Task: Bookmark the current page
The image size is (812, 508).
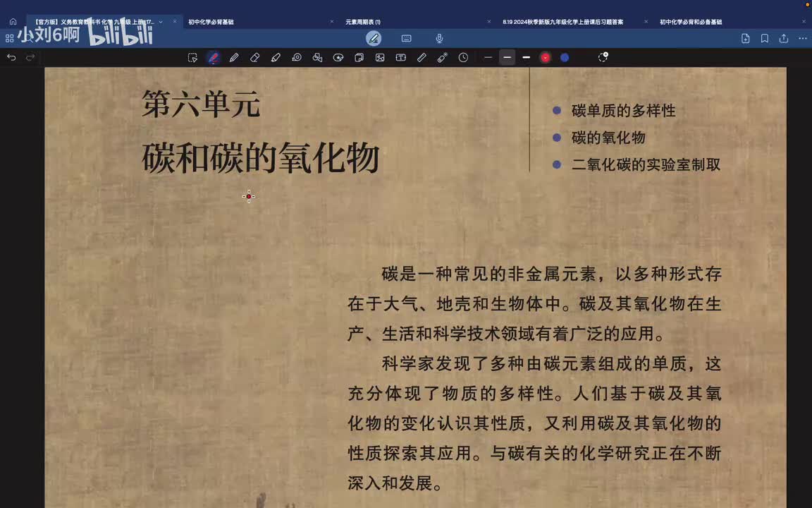Action: coord(764,38)
